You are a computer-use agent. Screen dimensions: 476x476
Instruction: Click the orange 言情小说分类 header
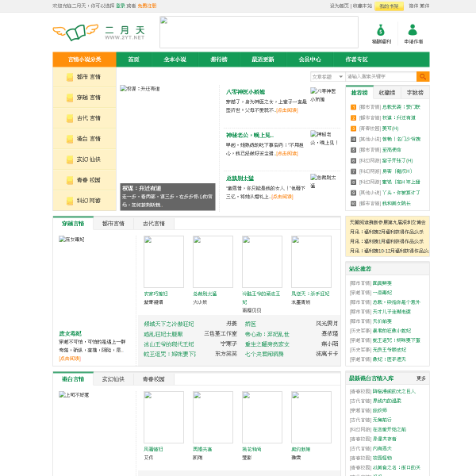pyautogui.click(x=84, y=59)
